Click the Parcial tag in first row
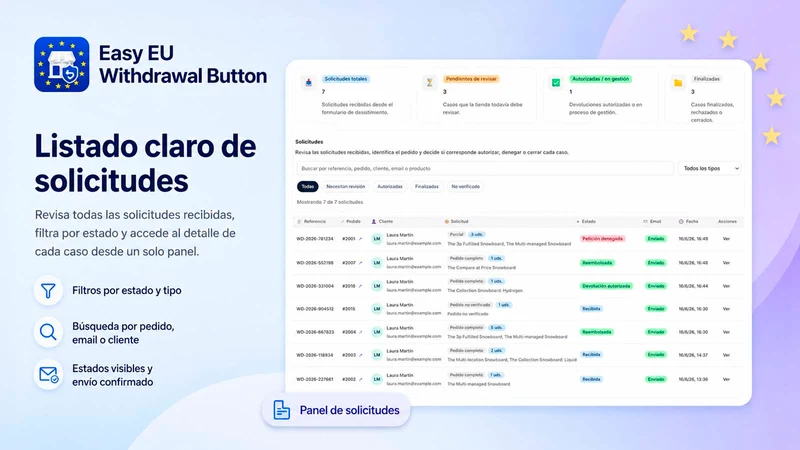The width and height of the screenshot is (800, 450). pyautogui.click(x=457, y=235)
